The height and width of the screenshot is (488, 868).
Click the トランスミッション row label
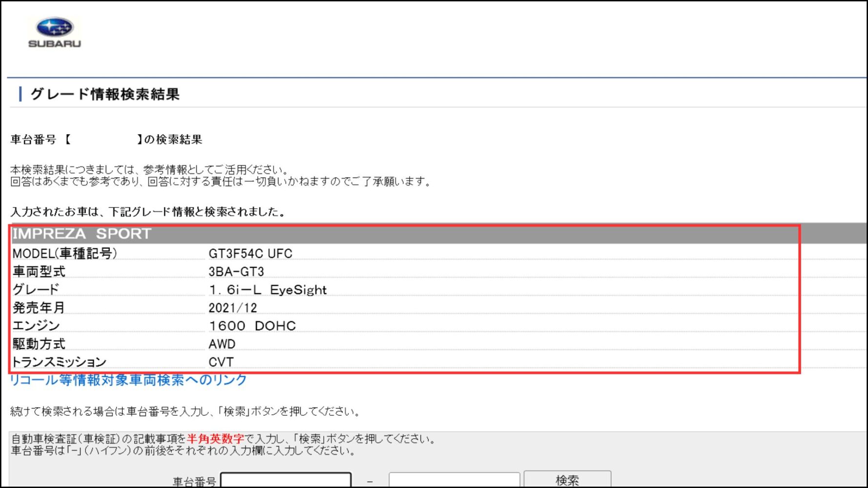click(x=59, y=362)
